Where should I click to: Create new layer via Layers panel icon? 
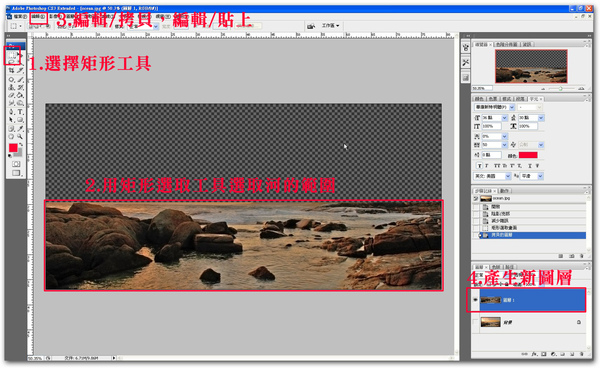tap(572, 354)
